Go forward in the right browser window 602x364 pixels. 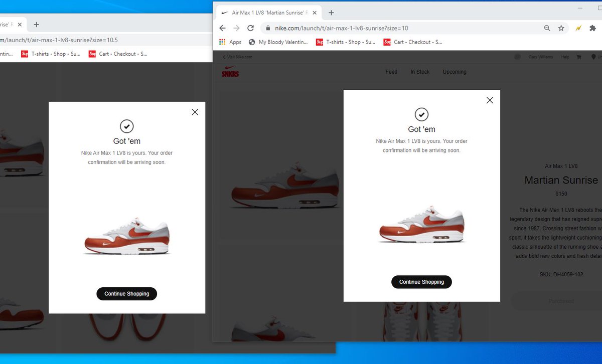point(237,28)
